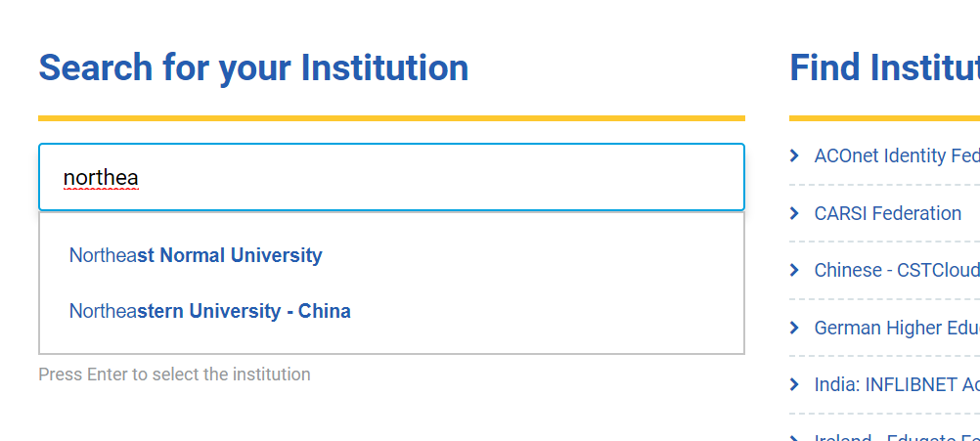Click the partially visible Ireland chevron
The height and width of the screenshot is (441, 980).
pos(795,436)
